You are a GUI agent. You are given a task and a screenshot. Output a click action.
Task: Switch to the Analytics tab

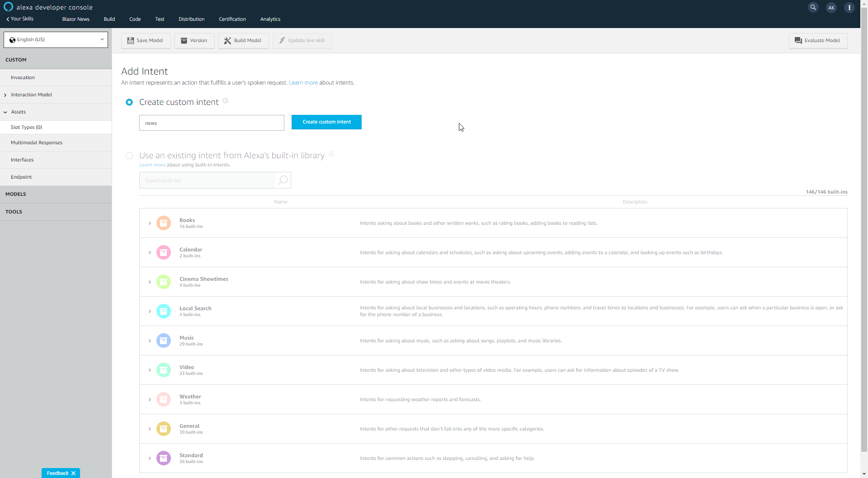click(270, 19)
